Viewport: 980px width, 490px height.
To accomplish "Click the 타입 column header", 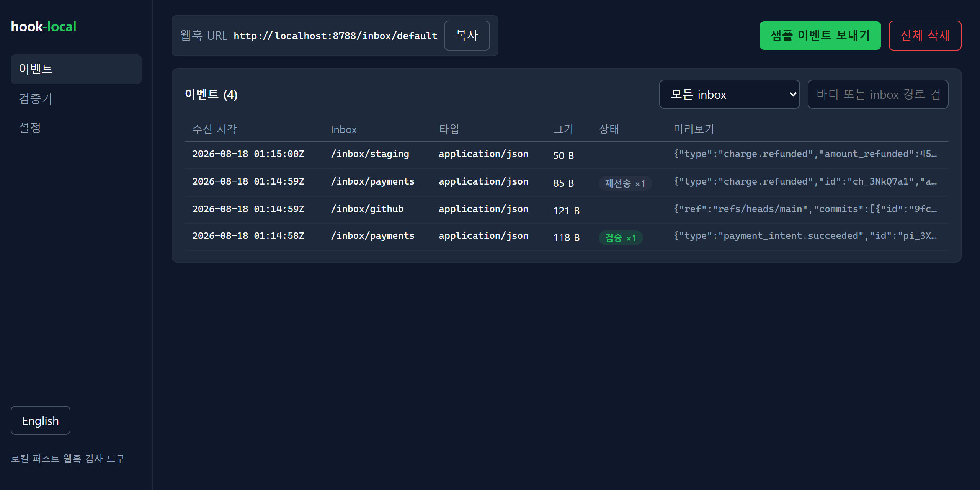I will point(449,129).
